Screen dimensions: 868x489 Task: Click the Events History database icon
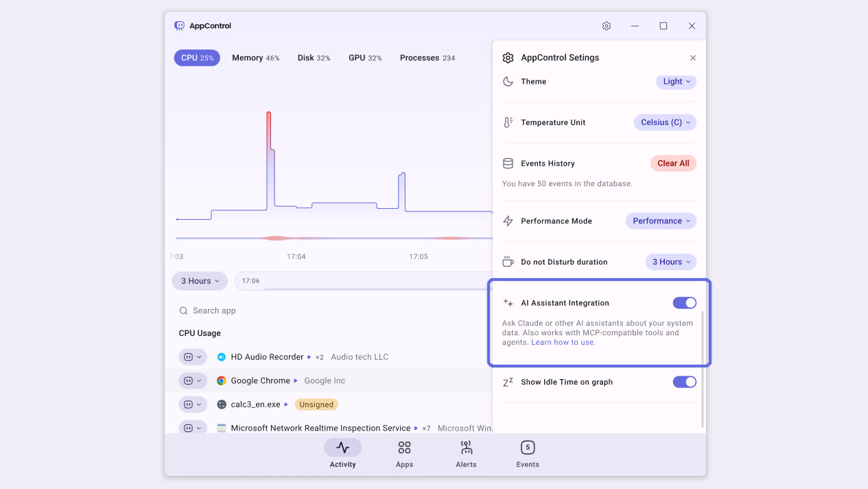pyautogui.click(x=508, y=163)
